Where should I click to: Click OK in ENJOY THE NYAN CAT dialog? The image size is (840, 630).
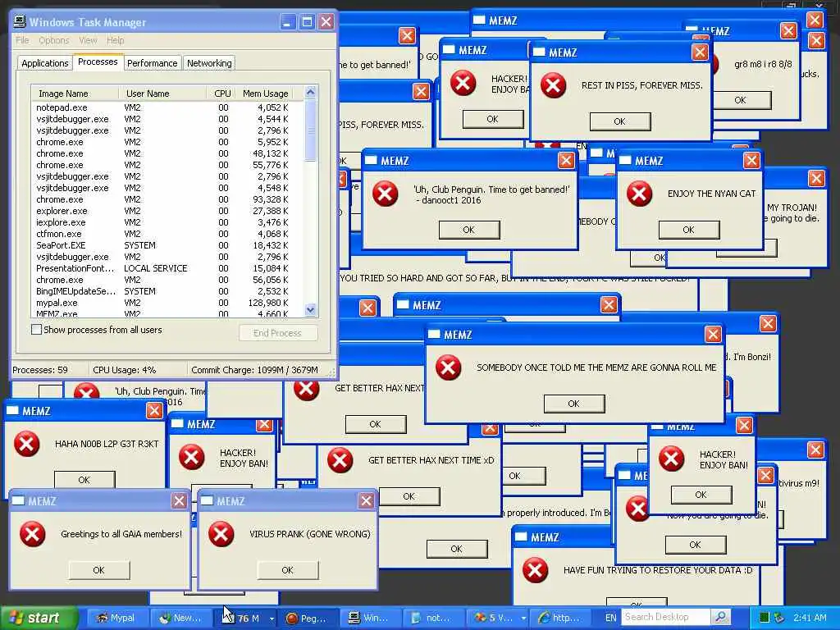coord(688,230)
